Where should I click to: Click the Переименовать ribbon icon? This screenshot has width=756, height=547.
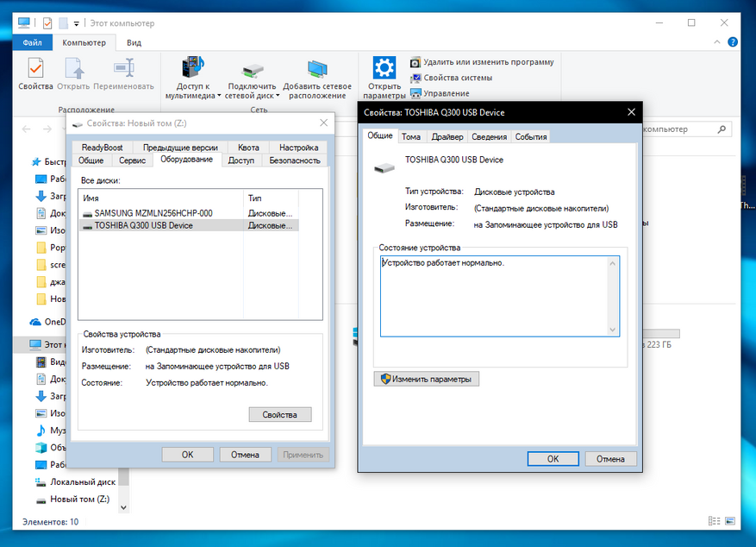click(123, 68)
